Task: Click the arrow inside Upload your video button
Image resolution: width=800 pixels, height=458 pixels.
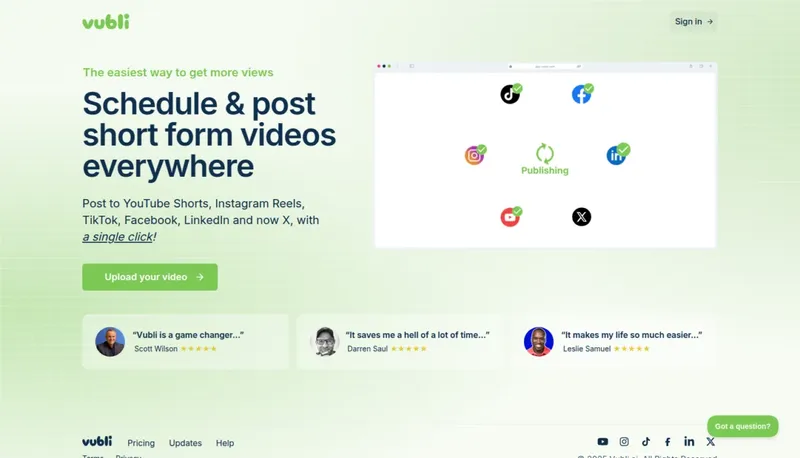Action: click(x=200, y=277)
